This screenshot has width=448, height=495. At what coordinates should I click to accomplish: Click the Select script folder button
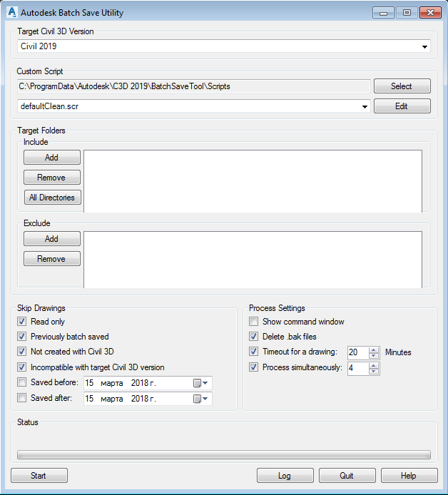tap(402, 86)
